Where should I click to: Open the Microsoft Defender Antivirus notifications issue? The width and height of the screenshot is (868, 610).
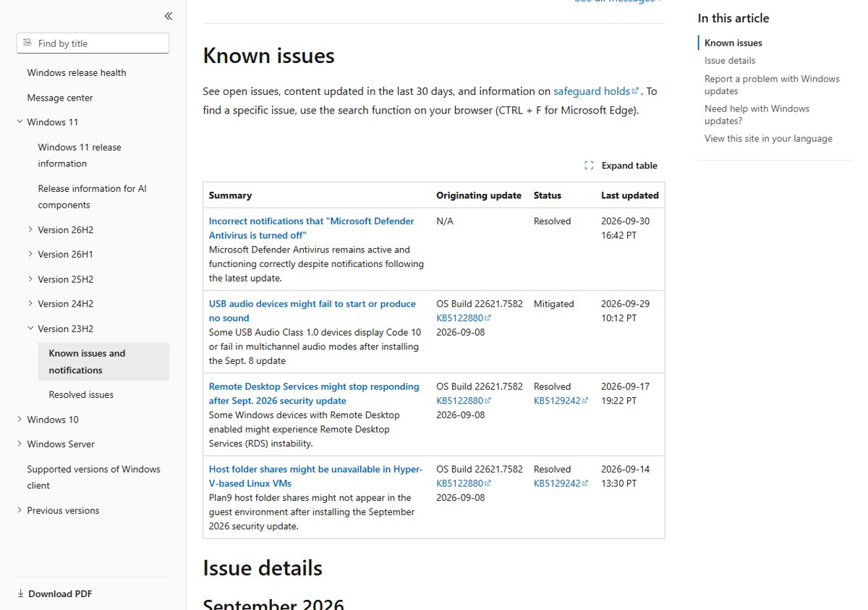click(312, 228)
